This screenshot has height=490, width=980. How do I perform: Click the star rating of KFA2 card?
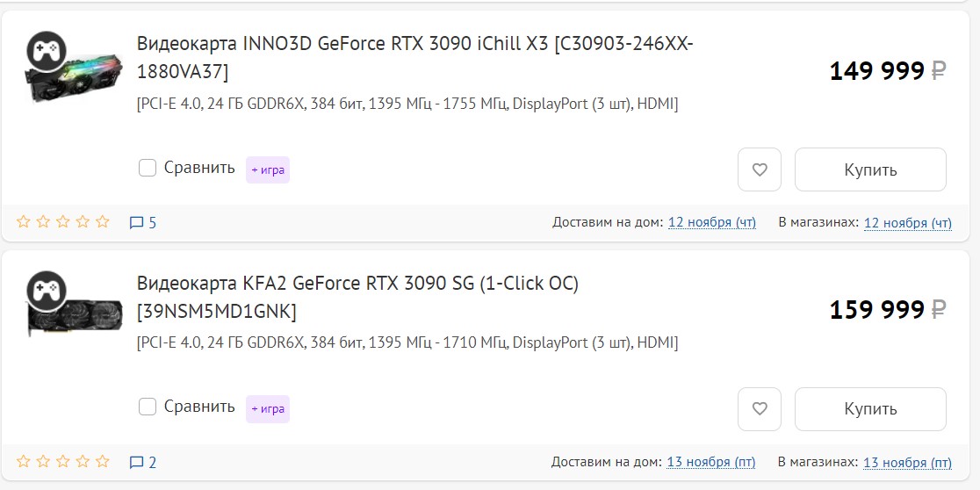pos(63,461)
